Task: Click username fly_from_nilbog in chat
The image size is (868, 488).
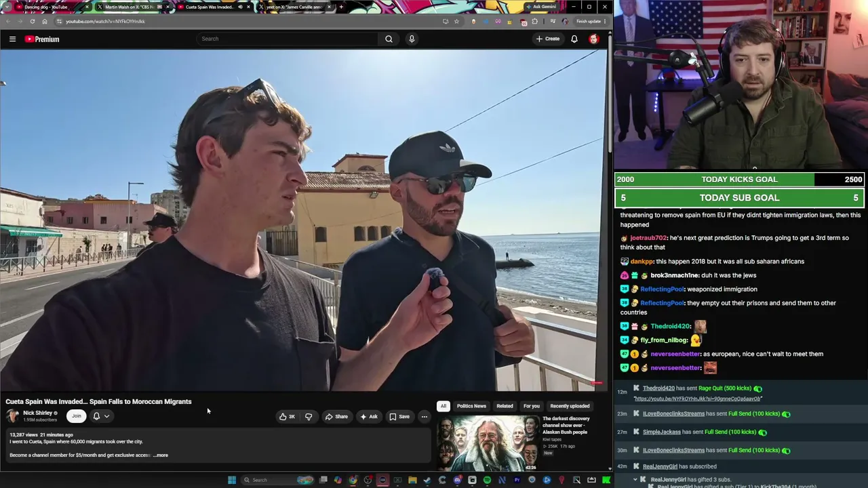Action: [x=664, y=340]
